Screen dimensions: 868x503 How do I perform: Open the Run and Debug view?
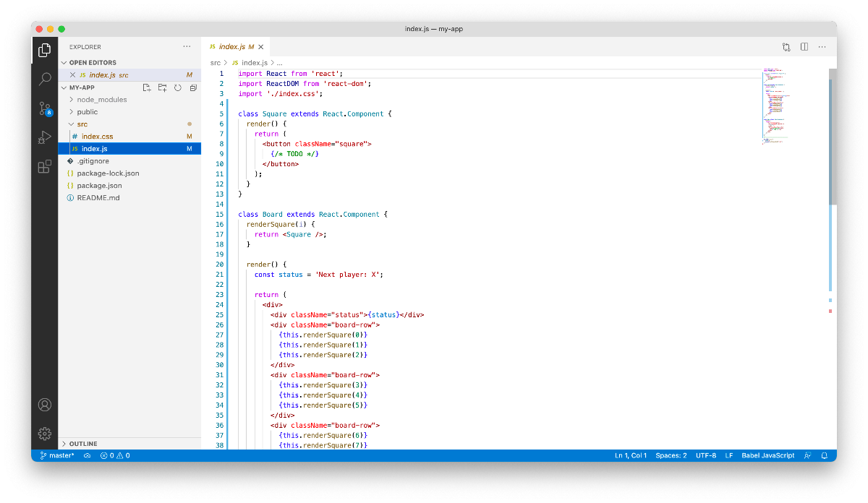45,137
